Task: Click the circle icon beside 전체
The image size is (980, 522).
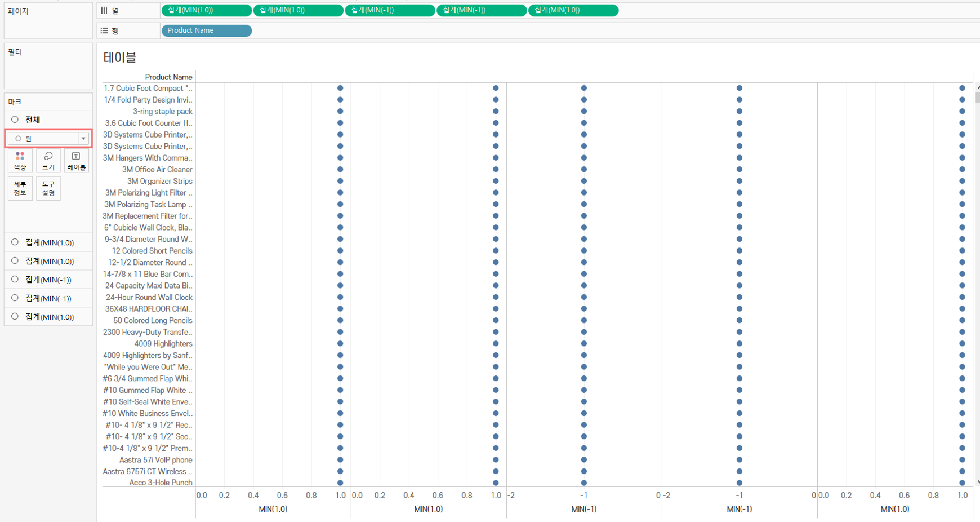Action: click(15, 120)
